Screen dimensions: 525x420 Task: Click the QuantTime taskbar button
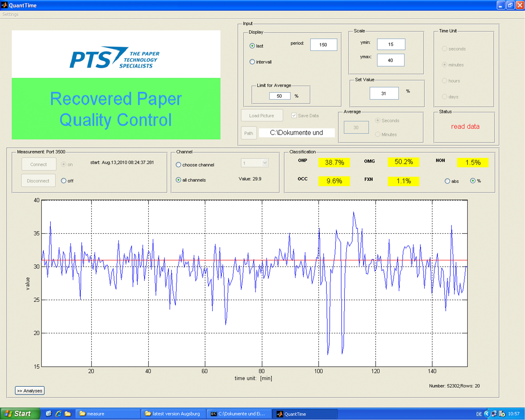[x=305, y=414]
